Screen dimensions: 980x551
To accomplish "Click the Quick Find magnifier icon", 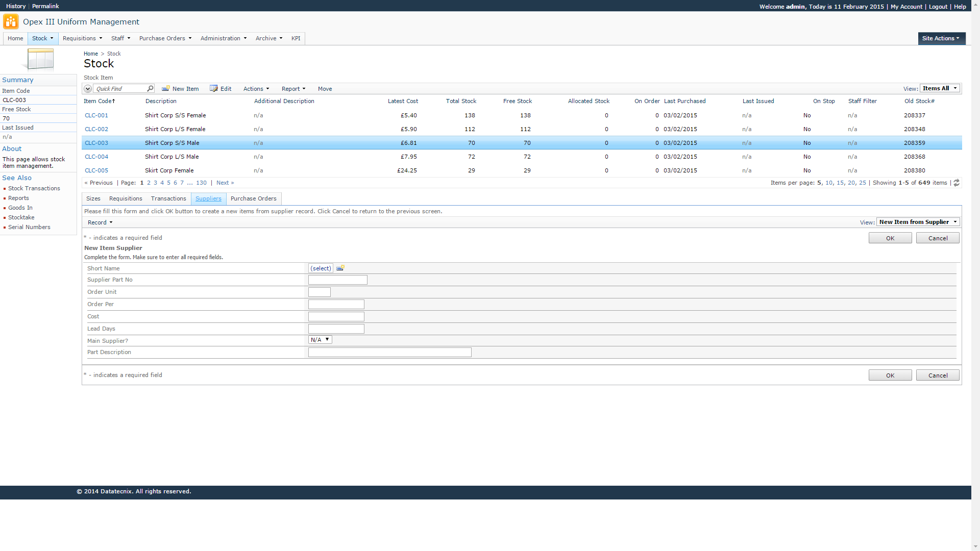I will point(150,88).
